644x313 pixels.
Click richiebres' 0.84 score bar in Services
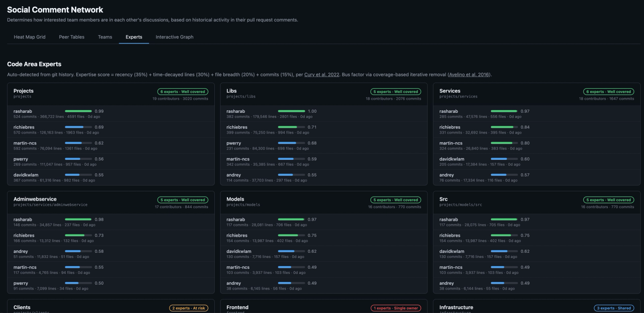coord(504,127)
